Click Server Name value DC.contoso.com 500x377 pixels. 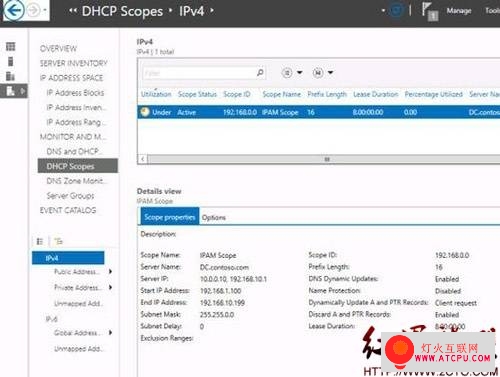(x=224, y=267)
